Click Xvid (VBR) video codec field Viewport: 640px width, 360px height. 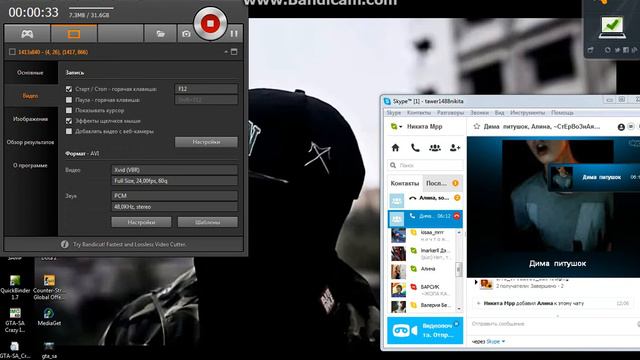[174, 170]
